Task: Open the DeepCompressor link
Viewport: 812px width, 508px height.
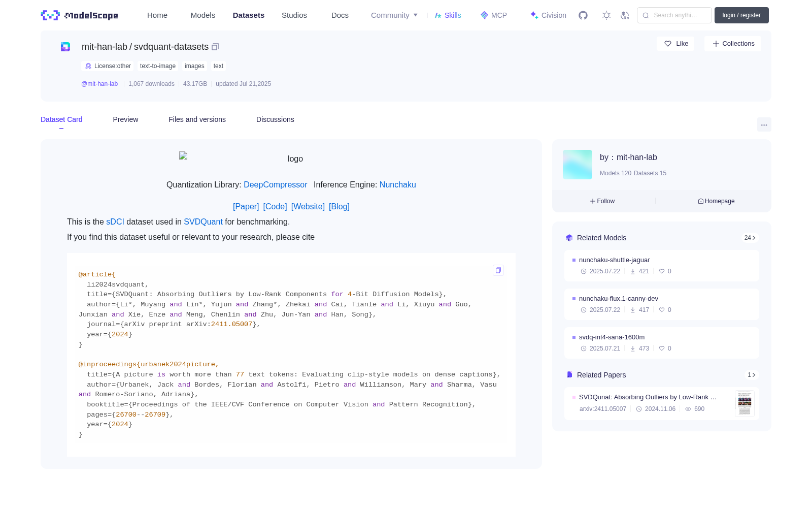Action: coord(276,185)
